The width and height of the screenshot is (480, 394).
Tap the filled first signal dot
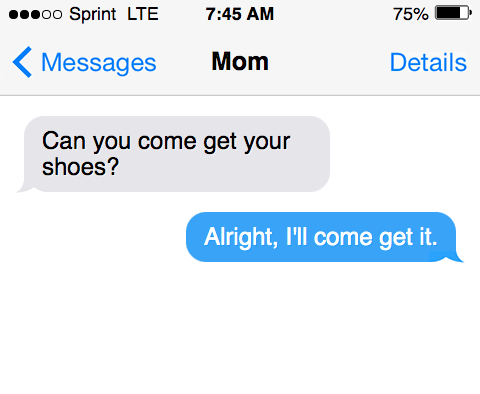pyautogui.click(x=14, y=15)
